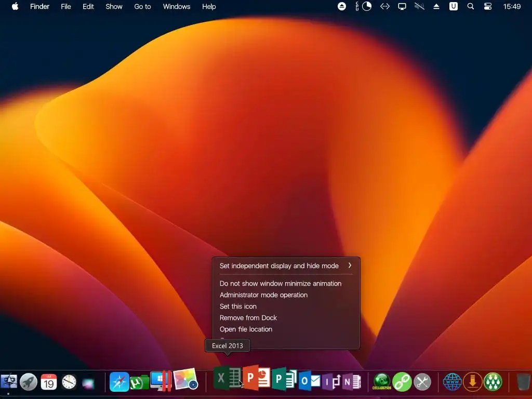
Task: Open orange download arrow icon
Action: click(473, 382)
